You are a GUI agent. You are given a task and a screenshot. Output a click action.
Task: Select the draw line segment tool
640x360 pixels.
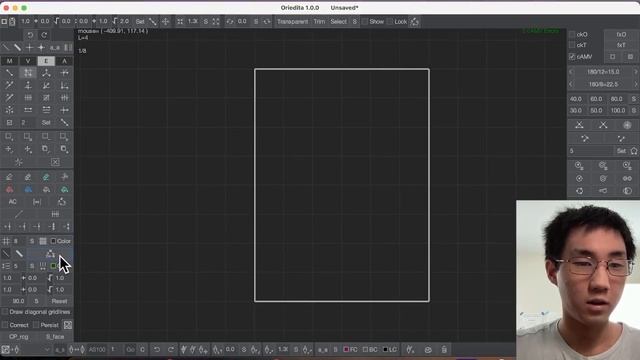9,73
